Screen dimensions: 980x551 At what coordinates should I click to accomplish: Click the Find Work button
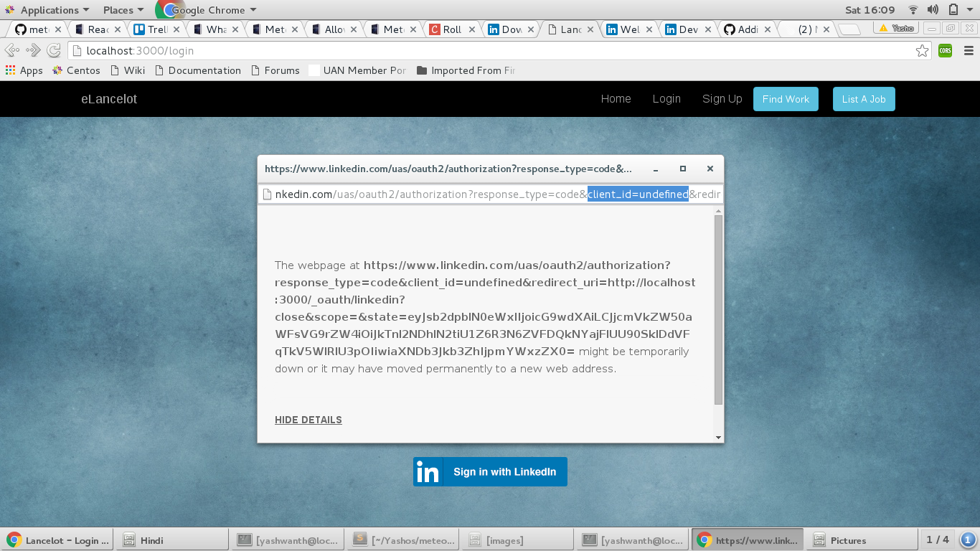click(x=786, y=99)
